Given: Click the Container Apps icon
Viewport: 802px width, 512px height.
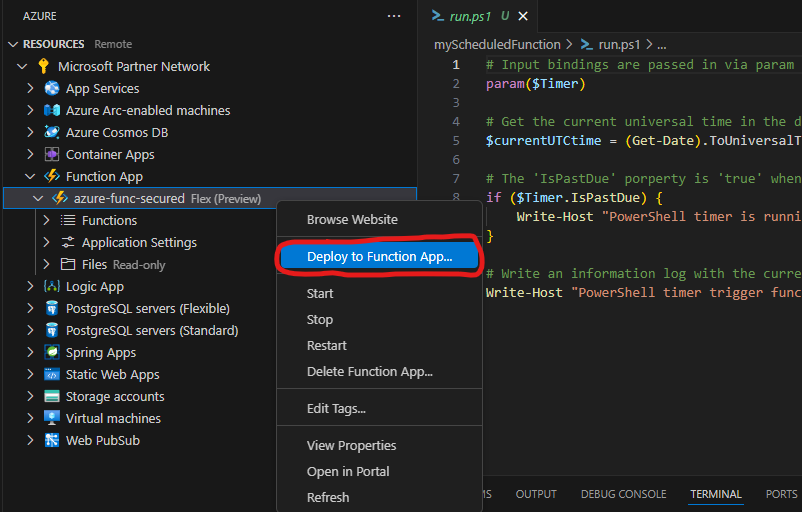Looking at the screenshot, I should pyautogui.click(x=52, y=154).
